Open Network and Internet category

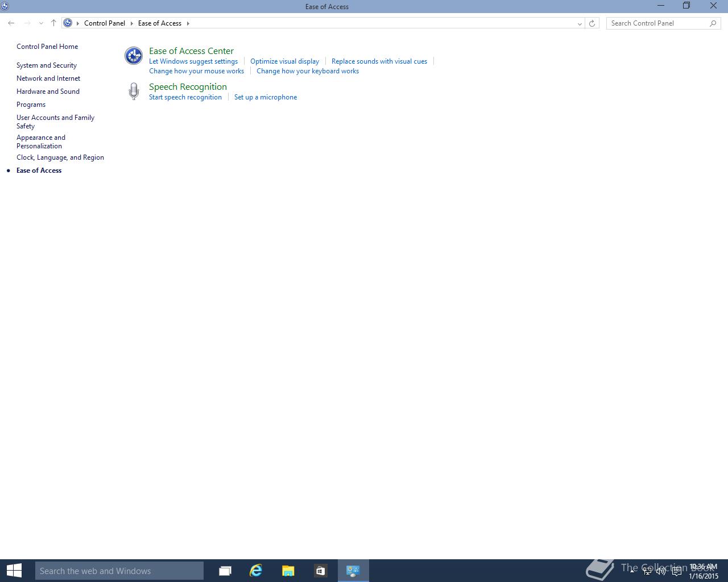[x=48, y=78]
